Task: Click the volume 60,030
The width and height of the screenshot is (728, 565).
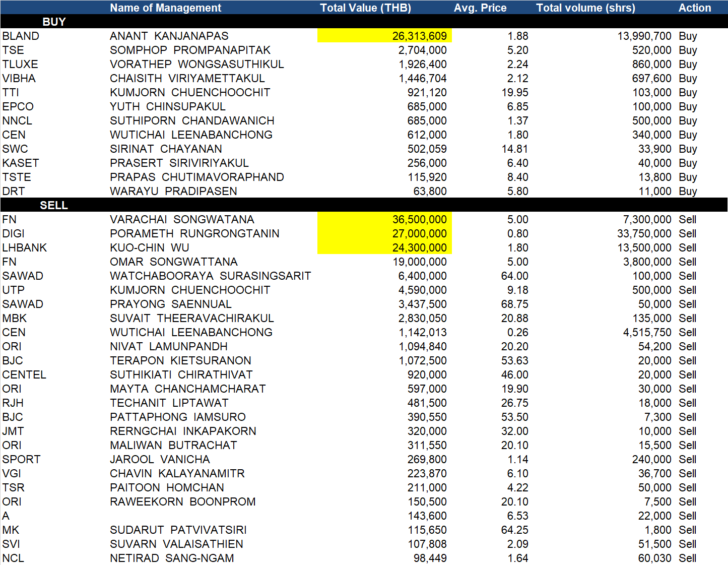Action: pyautogui.click(x=655, y=558)
